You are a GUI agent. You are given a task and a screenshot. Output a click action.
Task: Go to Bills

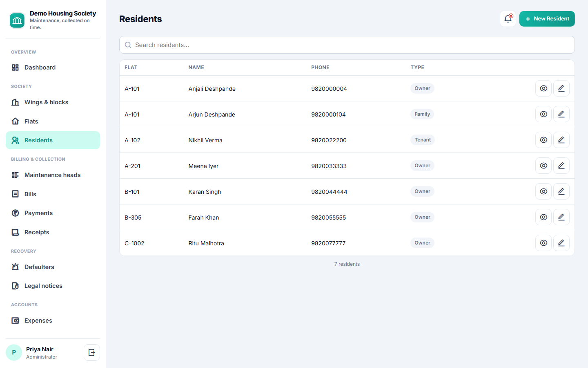[x=53, y=194]
